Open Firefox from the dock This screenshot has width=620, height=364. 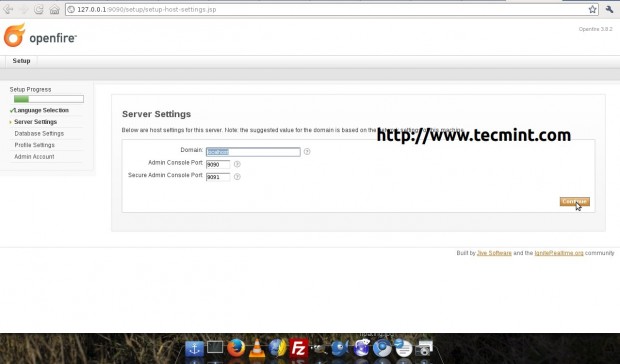(236, 348)
